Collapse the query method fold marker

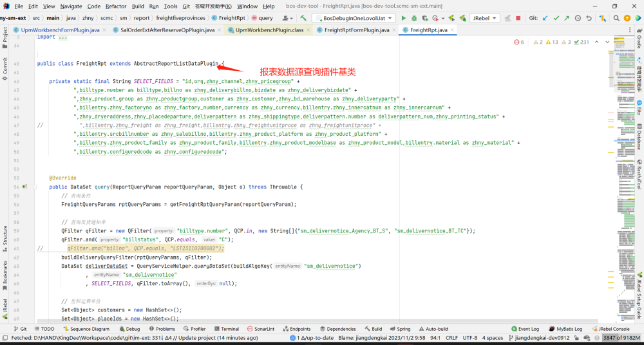[x=35, y=187]
